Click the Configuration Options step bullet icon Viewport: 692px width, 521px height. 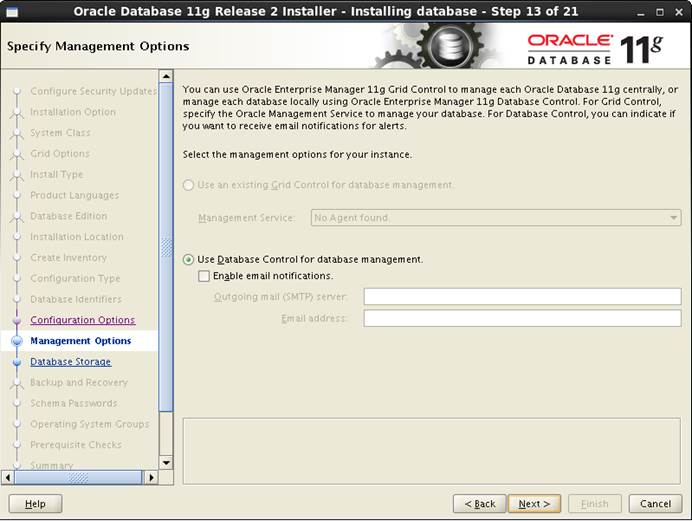click(17, 320)
